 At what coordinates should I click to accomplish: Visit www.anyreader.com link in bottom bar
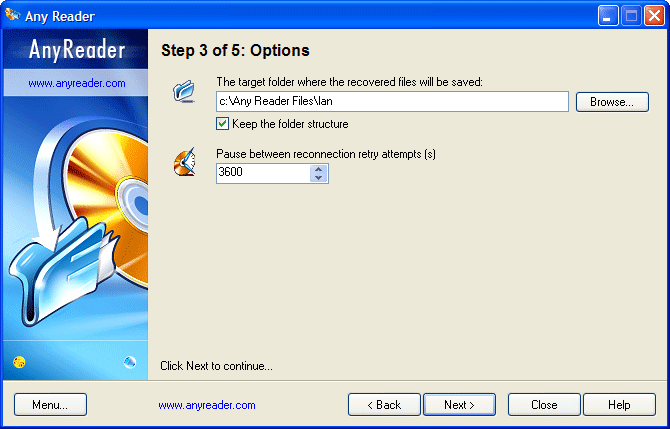[207, 405]
